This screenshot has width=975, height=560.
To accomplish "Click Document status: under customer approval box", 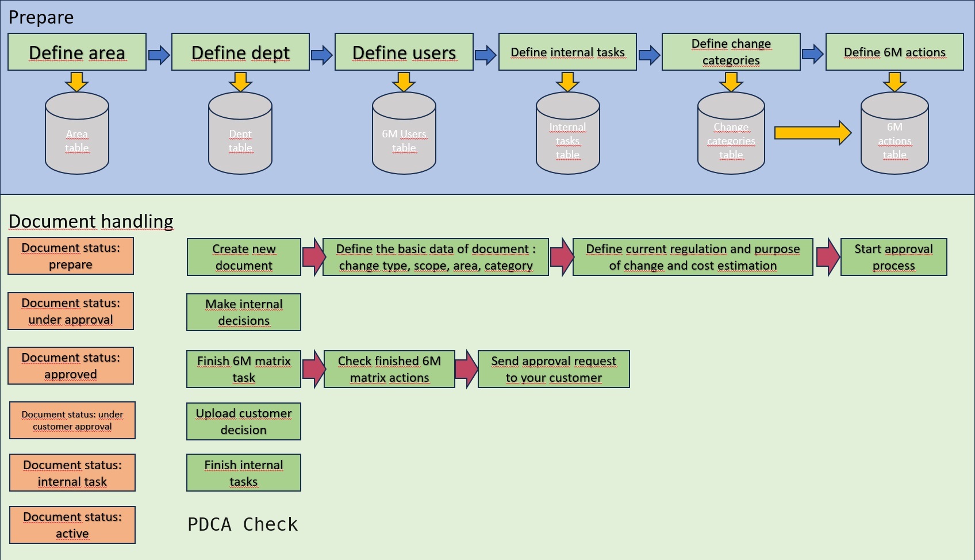I will click(72, 420).
